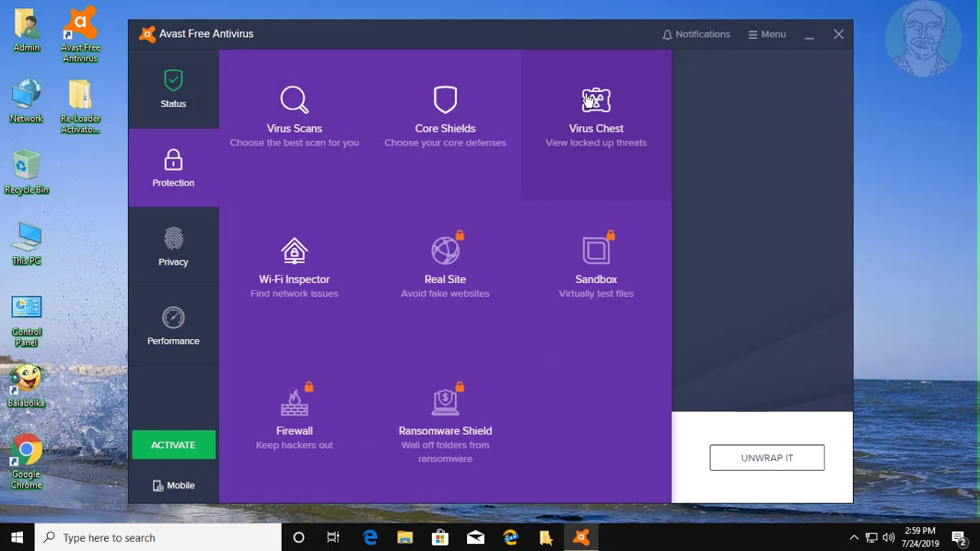
Task: Open the Sandbox icon
Action: coord(596,249)
